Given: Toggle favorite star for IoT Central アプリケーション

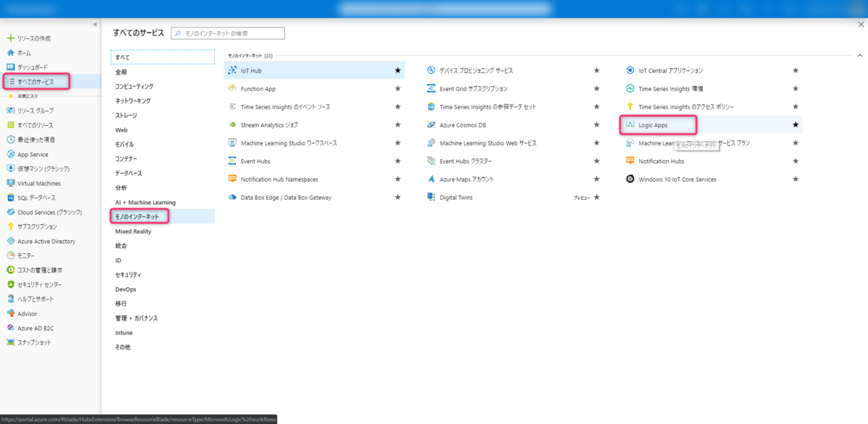Looking at the screenshot, I should click(796, 70).
